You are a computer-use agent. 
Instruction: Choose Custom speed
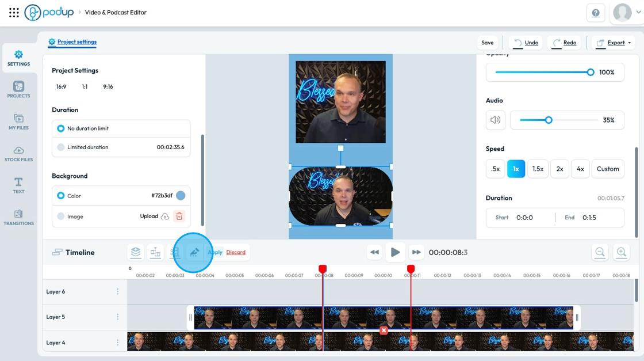click(x=608, y=169)
